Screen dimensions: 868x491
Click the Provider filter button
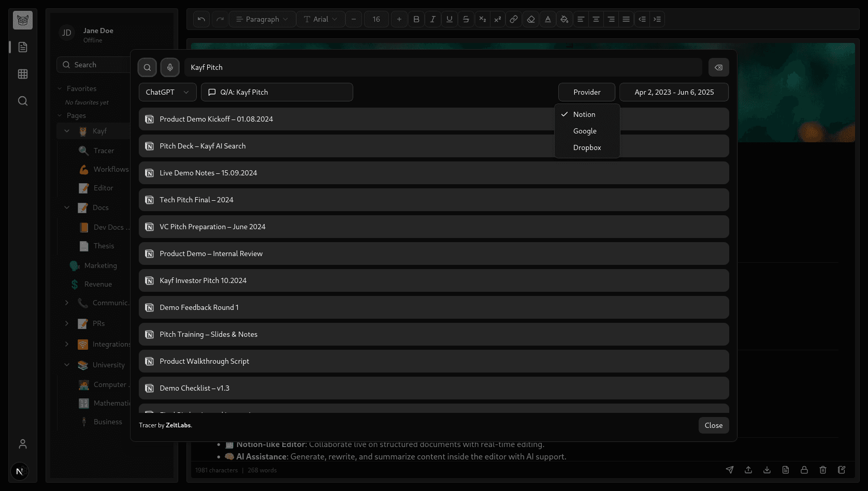(587, 92)
